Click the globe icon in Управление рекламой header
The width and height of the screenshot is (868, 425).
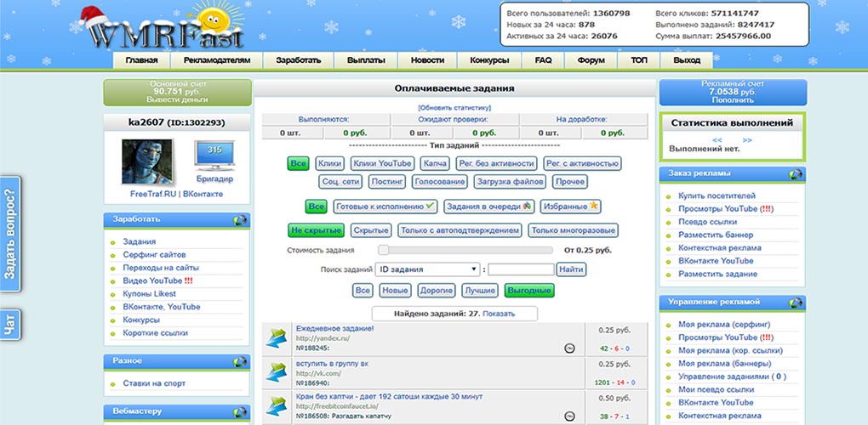(x=796, y=303)
